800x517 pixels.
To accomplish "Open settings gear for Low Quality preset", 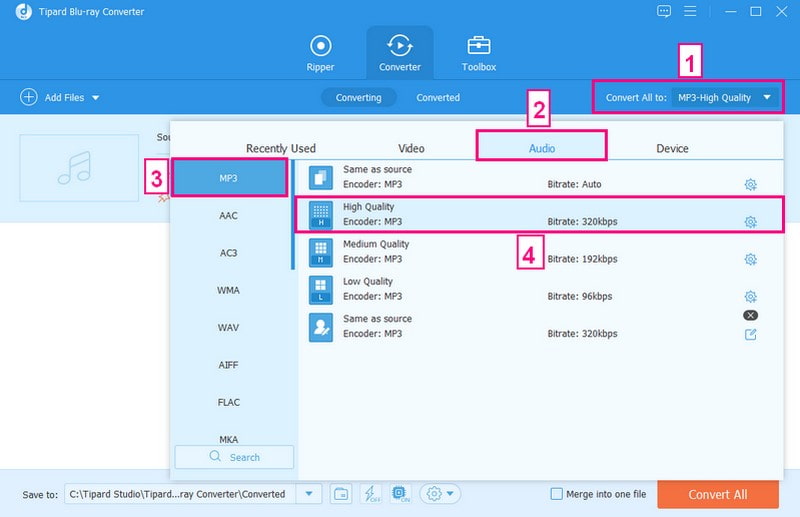I will (750, 297).
